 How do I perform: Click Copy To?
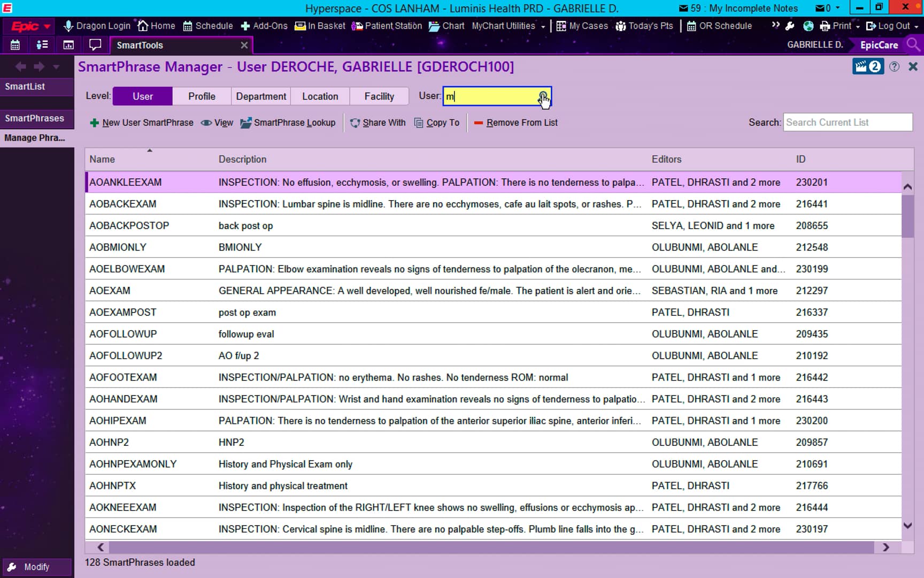437,123
